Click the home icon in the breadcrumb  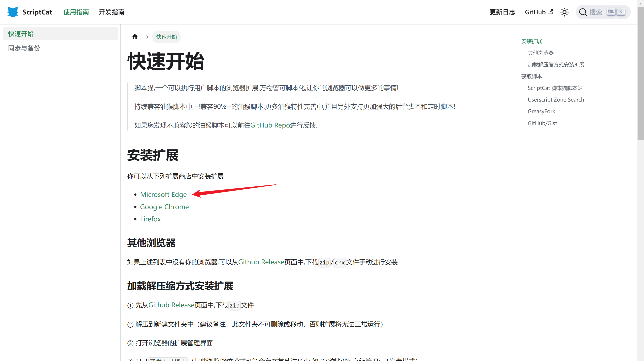(135, 36)
